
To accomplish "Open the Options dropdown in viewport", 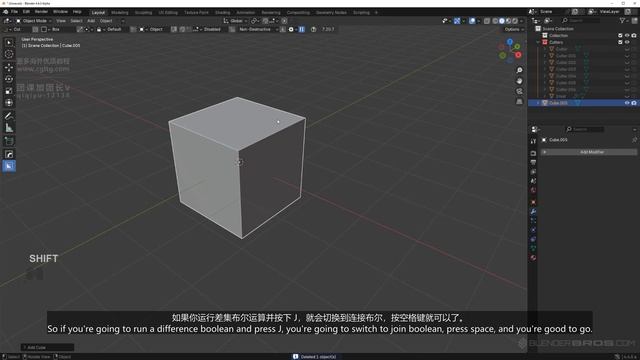I will [514, 29].
